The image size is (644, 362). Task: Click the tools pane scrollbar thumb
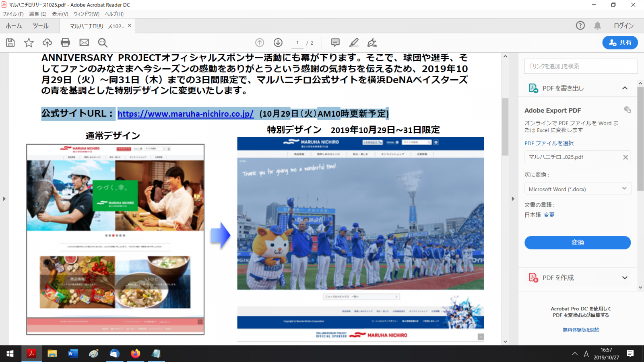point(640,139)
